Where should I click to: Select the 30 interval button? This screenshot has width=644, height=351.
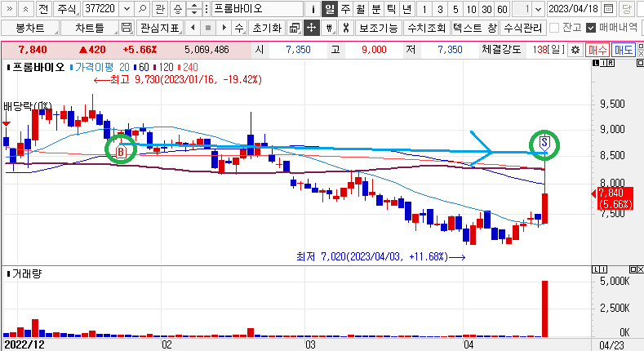click(486, 9)
